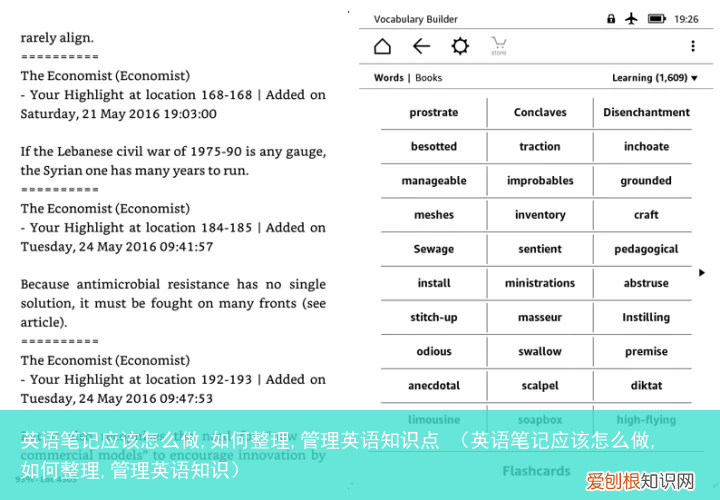Open the Flashcards button
Viewport: 720px width, 500px height.
536,471
